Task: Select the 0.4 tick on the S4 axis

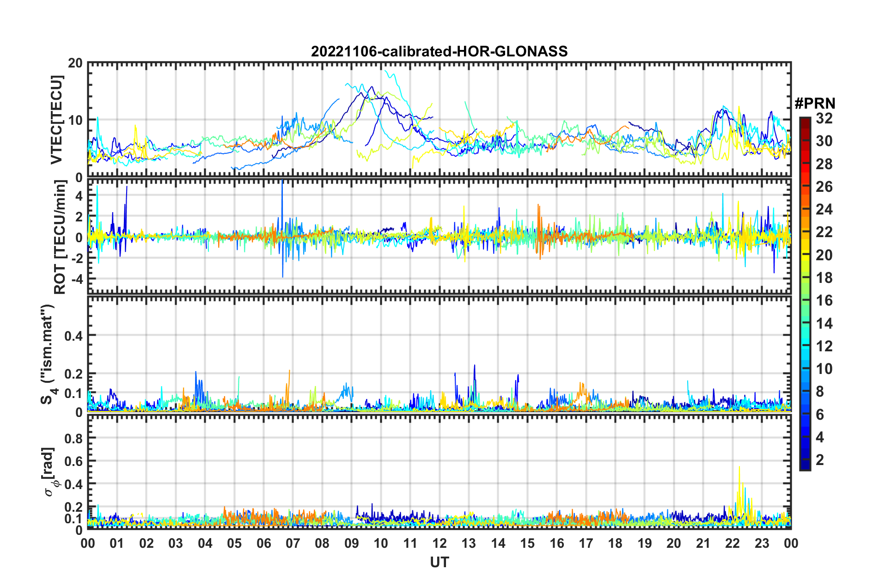Action: pyautogui.click(x=73, y=336)
